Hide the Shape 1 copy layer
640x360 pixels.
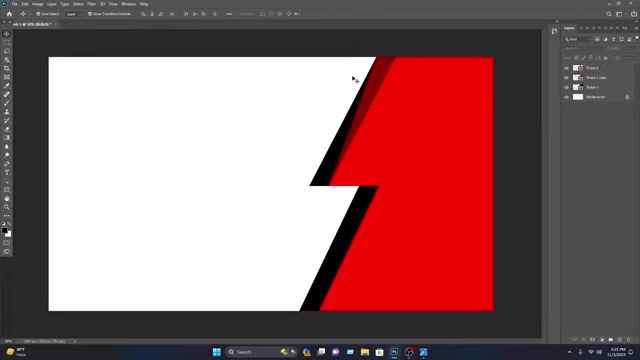(566, 78)
